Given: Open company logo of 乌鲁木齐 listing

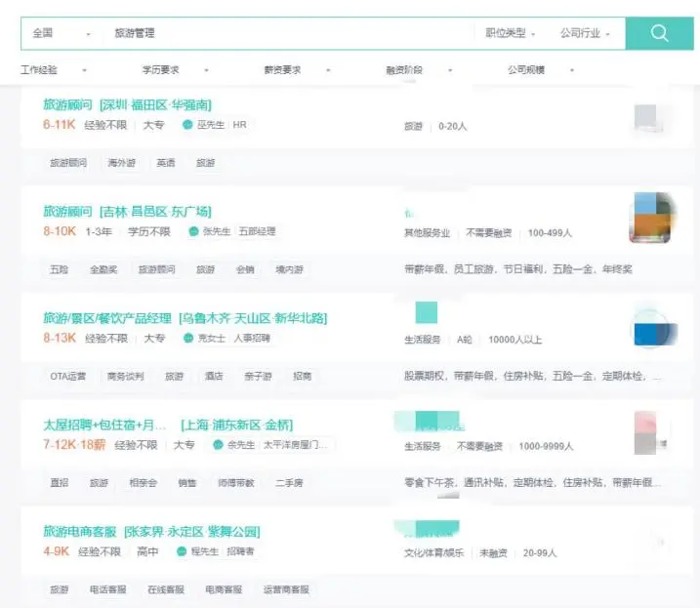Looking at the screenshot, I should coord(654,327).
